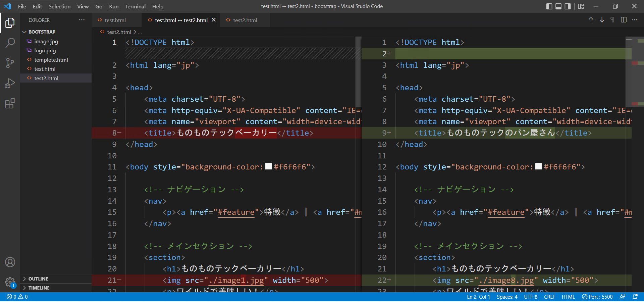The image size is (644, 302).
Task: Open Explorer panel more actions ellipsis
Action: (x=82, y=20)
